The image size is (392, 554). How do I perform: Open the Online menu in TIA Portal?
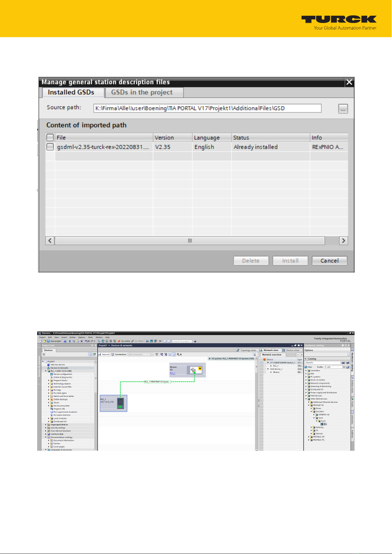[72, 337]
